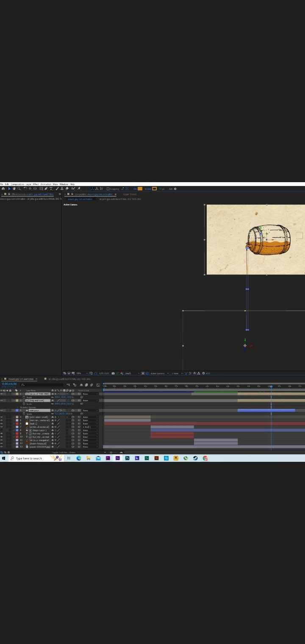Viewport: 305px width, 644px height.
Task: Take a snapshot with camera icon
Action: pyautogui.click(x=113, y=373)
